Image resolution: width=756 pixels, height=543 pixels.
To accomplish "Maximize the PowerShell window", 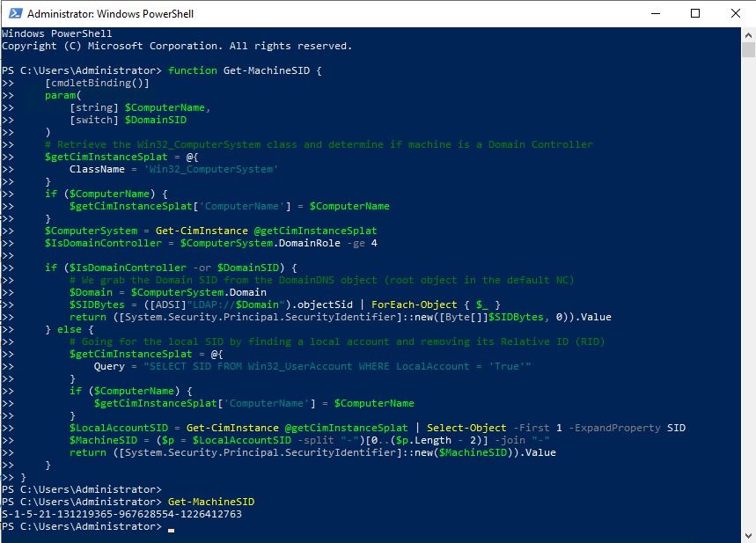I will [694, 13].
